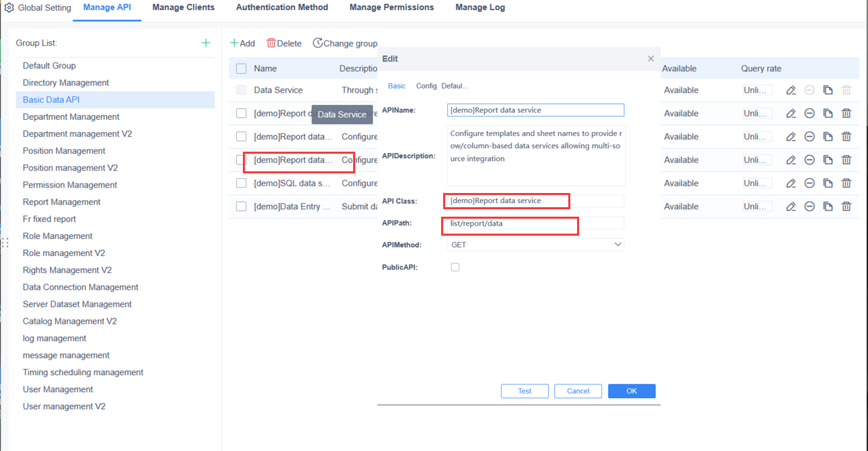Click the Change group clock icon

point(317,43)
